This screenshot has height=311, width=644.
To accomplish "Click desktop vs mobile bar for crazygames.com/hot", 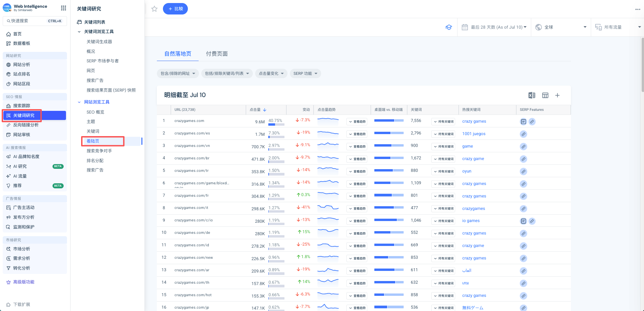I will pos(389,294).
